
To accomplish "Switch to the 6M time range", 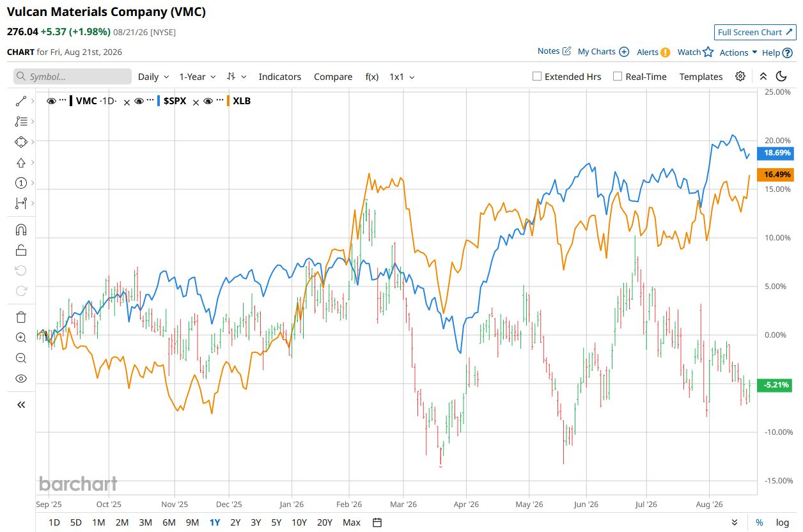I will (x=169, y=522).
